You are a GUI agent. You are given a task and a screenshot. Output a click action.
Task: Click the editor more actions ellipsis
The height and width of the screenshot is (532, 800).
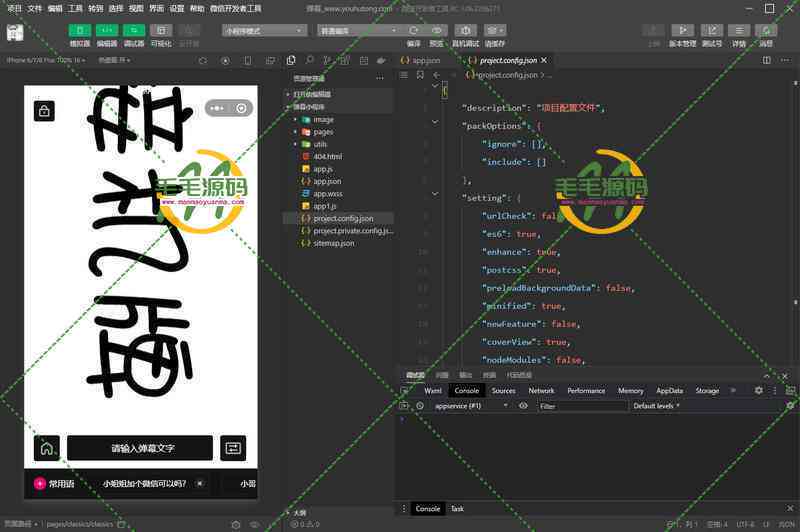pyautogui.click(x=785, y=60)
